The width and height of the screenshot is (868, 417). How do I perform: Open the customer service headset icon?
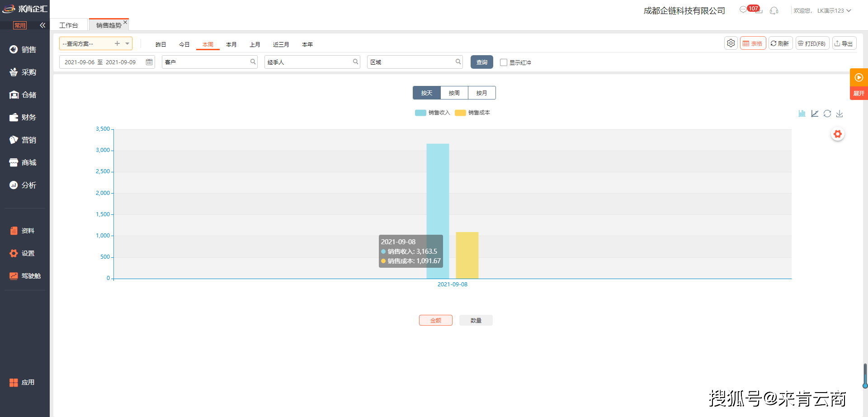(774, 10)
